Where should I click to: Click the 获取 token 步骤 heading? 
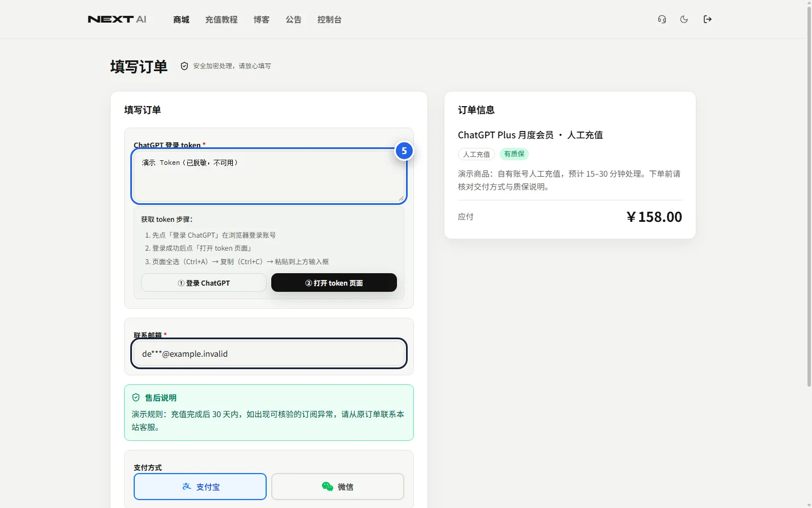click(x=167, y=220)
